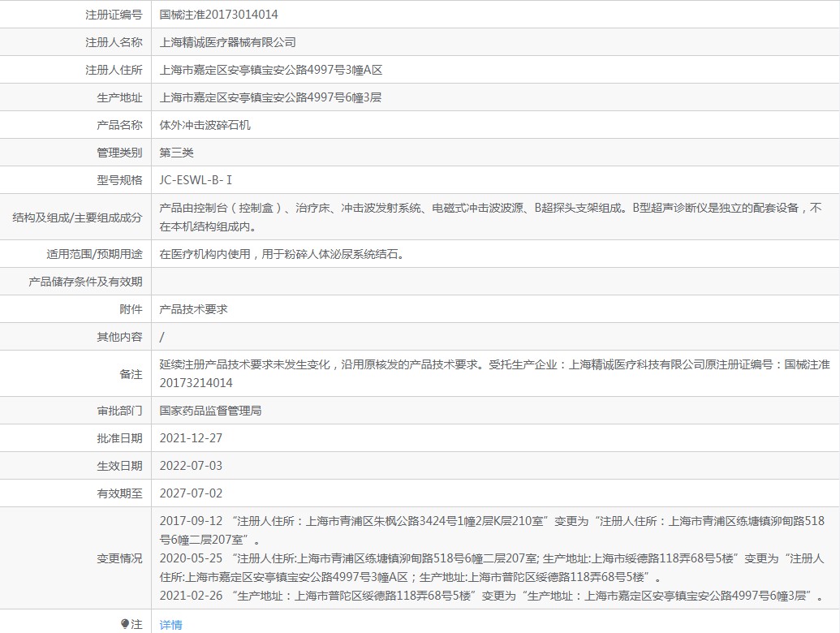
Task: Open the 详情 link in the 注 row
Action: (x=170, y=624)
